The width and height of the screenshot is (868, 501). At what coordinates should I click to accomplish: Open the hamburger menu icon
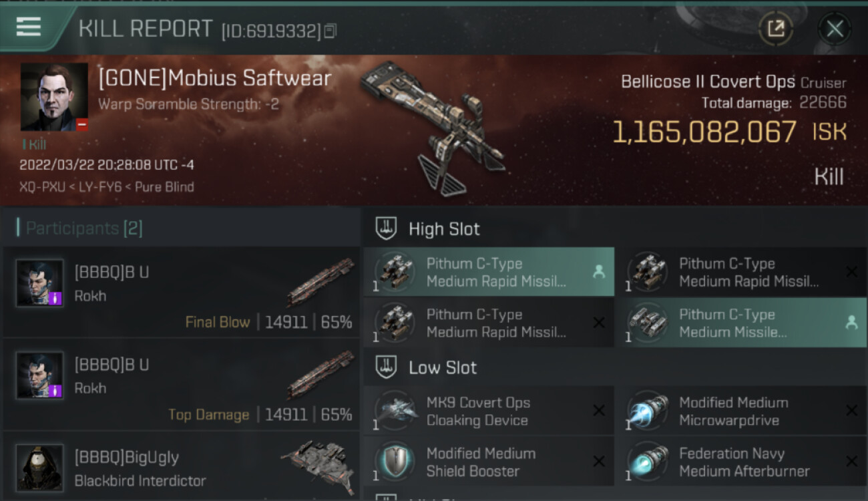click(x=29, y=27)
